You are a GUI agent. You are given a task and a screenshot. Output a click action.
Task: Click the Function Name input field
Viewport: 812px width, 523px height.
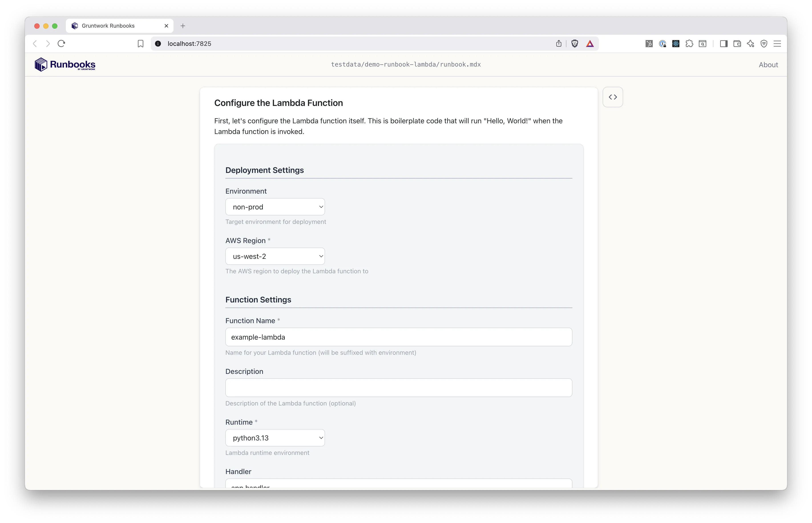[x=398, y=337]
